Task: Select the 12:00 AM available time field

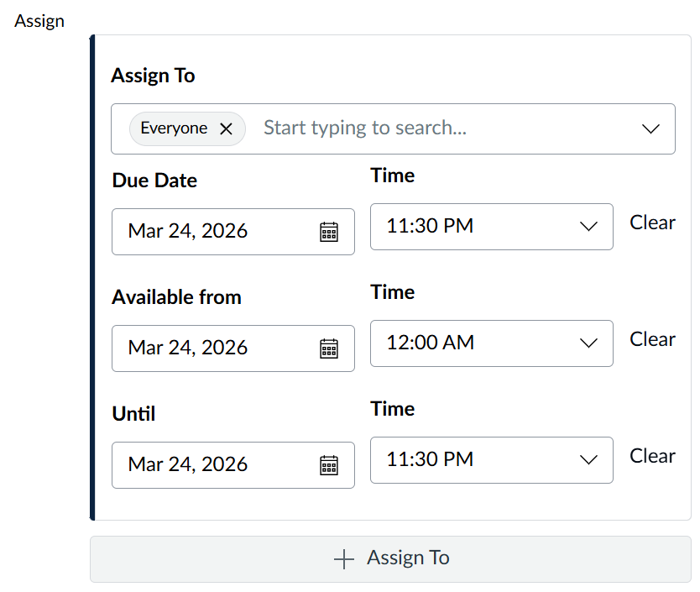Action: tap(470, 343)
